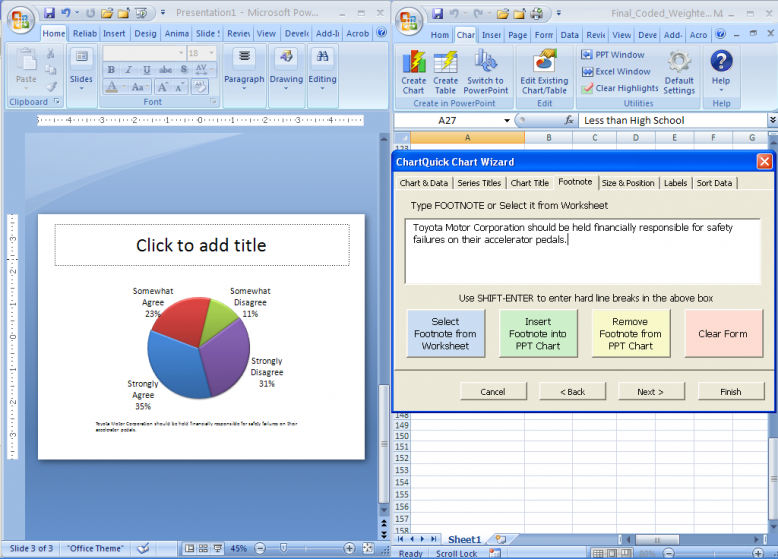Expand the Excel formula bar
The width and height of the screenshot is (778, 559).
point(773,120)
